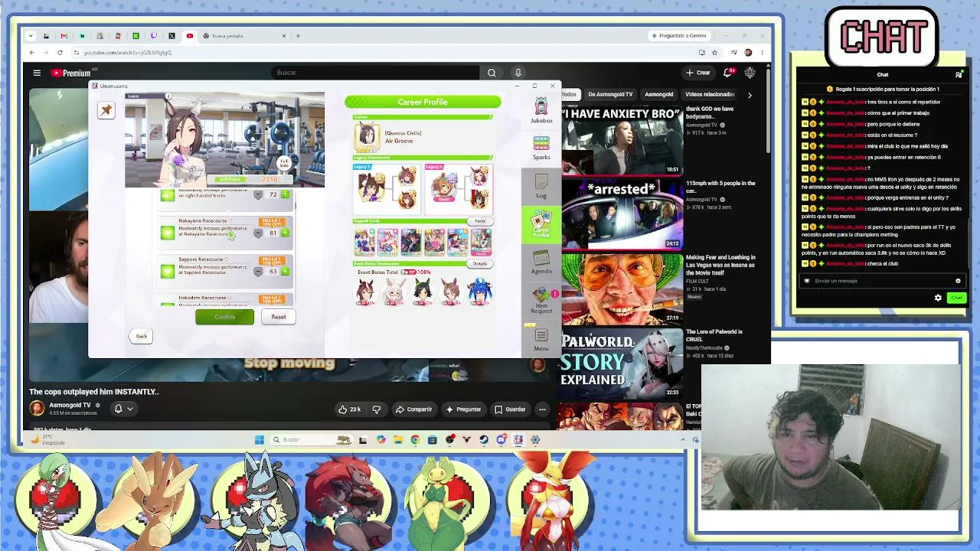
Task: Increase Nakayama Racecourse skill with plus button
Action: pos(286,233)
